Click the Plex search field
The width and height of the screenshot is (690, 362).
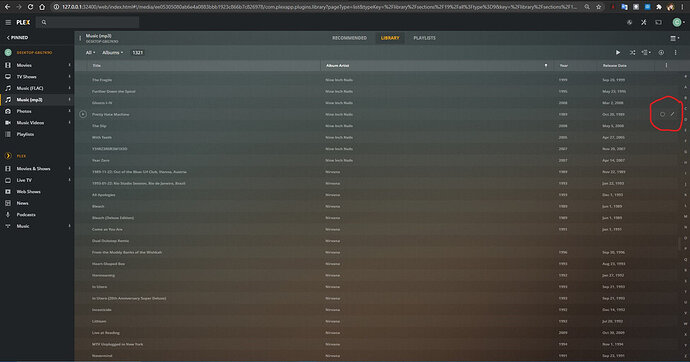coord(88,22)
